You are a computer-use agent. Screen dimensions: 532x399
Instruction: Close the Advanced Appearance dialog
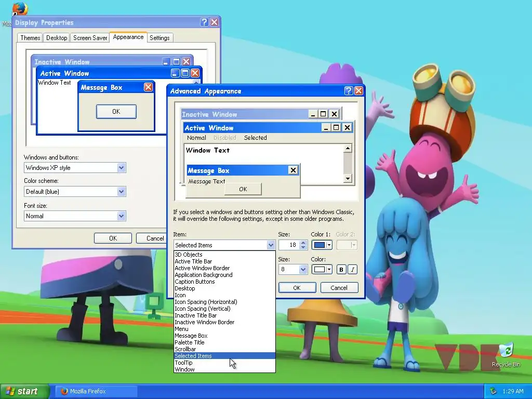358,90
